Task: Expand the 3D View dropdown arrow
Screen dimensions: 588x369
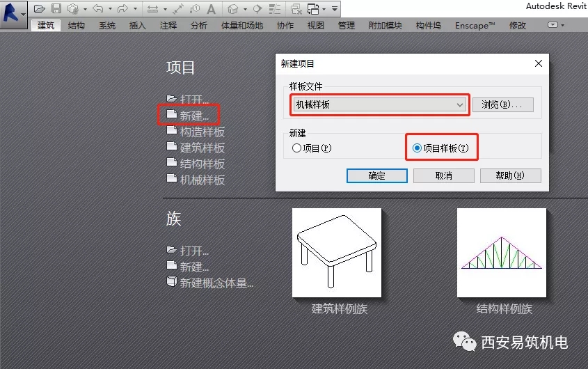Action: click(245, 9)
